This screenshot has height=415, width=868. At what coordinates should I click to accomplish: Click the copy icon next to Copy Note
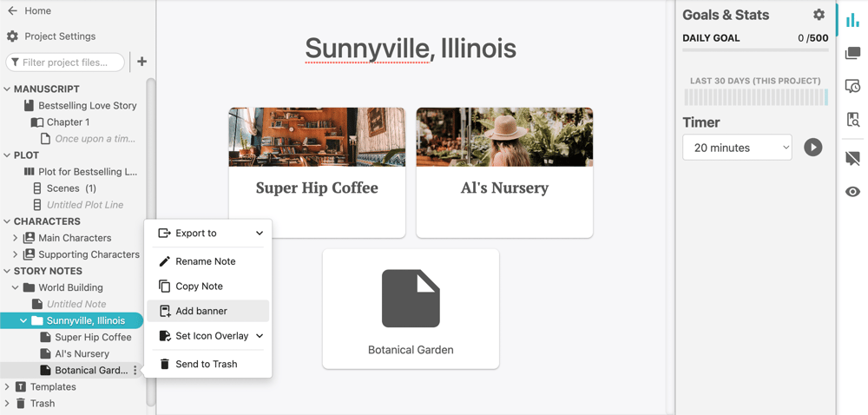coord(164,287)
